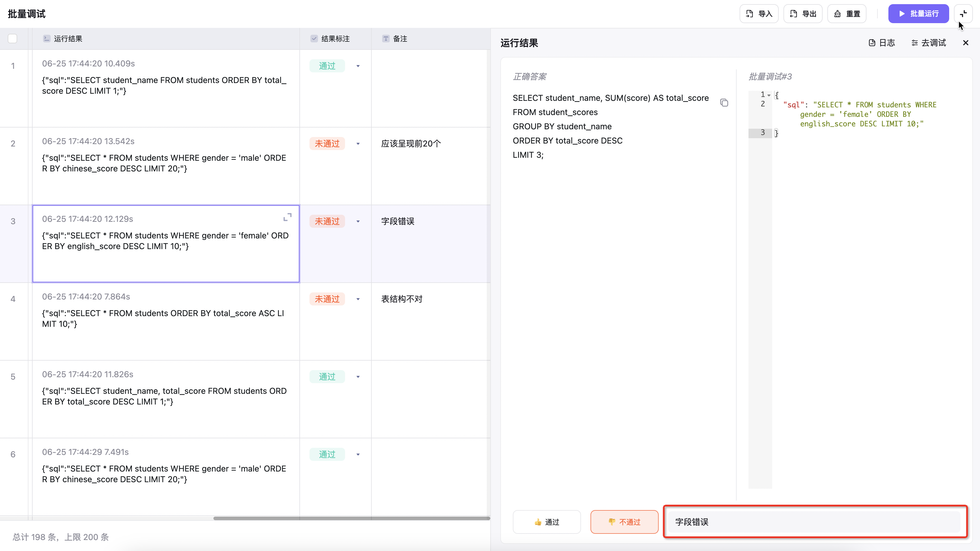Click the 备注 column header icon
Image resolution: width=980 pixels, height=551 pixels.
click(386, 39)
